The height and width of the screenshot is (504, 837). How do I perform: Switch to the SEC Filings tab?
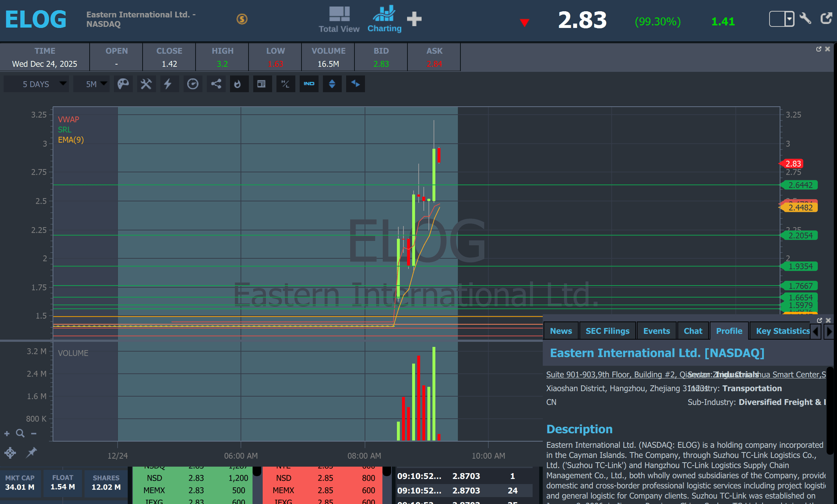pos(607,331)
